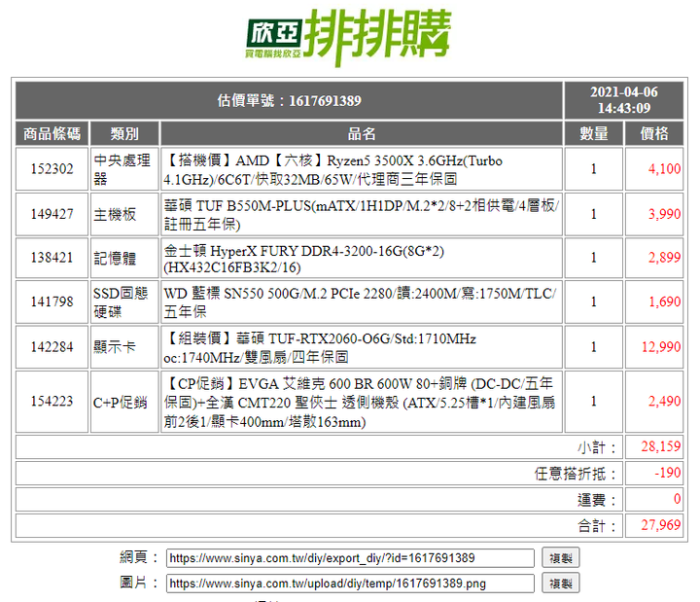700x602 pixels.
Task: Click the C+P促銷 category cell
Action: (124, 402)
